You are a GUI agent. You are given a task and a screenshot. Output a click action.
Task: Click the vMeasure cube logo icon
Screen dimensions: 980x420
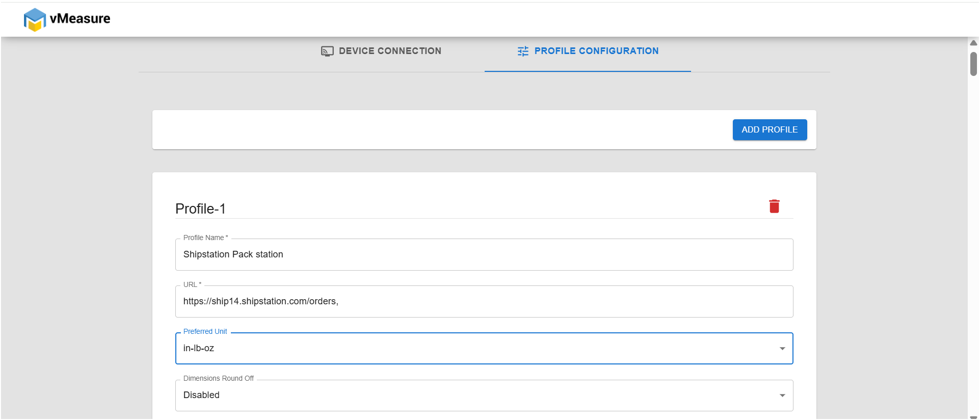(35, 19)
